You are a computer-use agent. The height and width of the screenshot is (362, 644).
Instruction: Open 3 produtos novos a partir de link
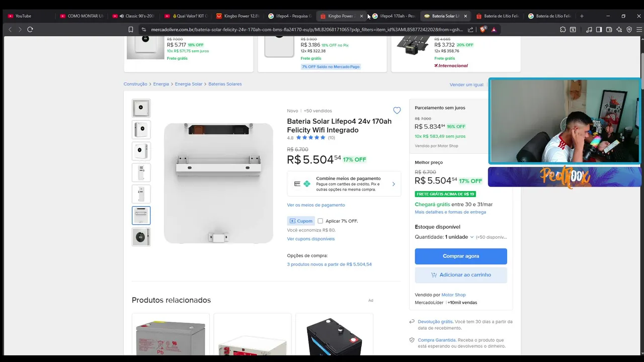[330, 264]
